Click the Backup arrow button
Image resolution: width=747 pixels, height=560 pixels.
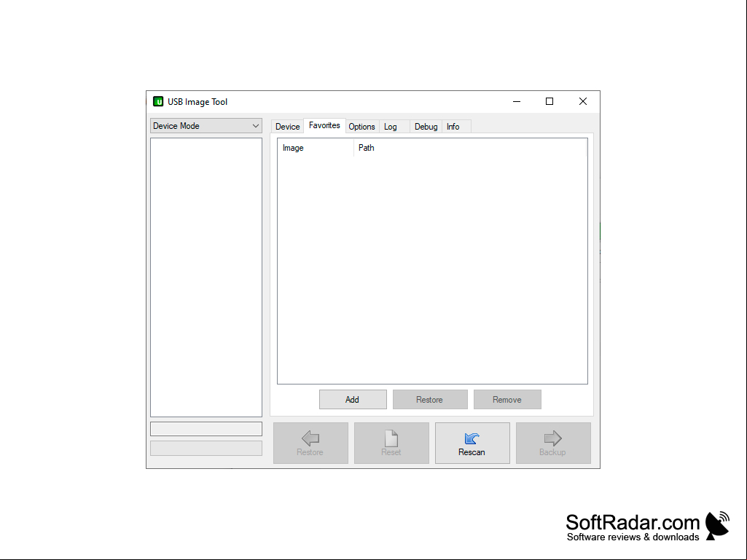point(553,443)
